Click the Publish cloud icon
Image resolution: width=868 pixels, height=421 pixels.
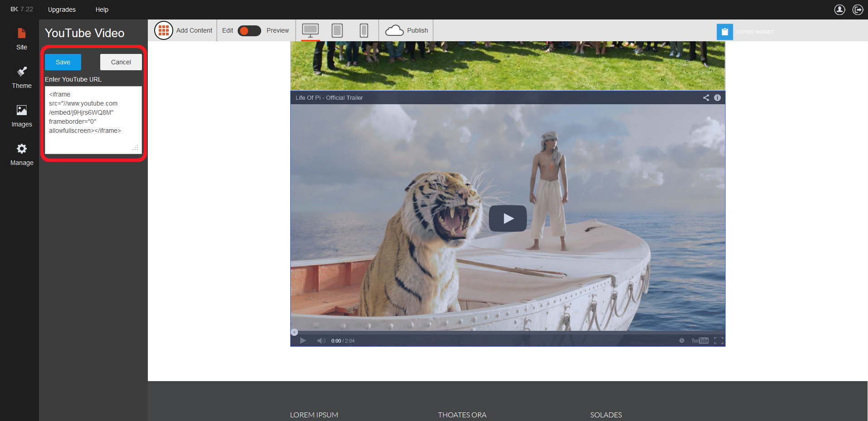[394, 30]
